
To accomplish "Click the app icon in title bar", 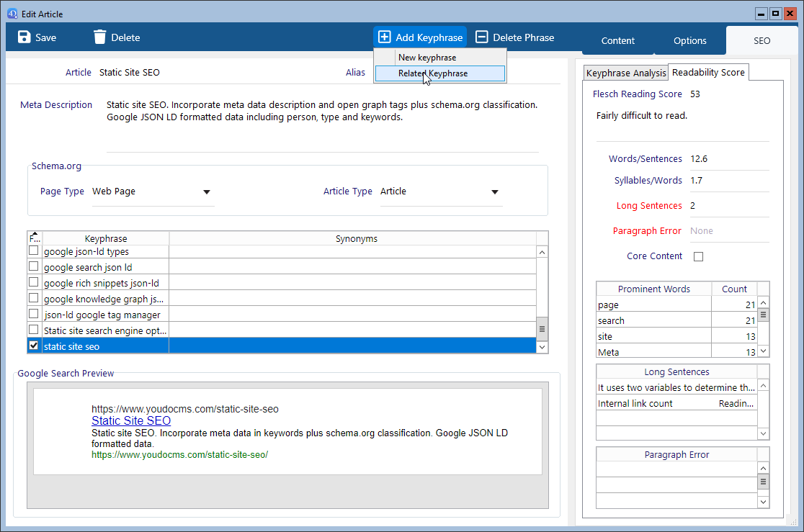I will click(11, 14).
